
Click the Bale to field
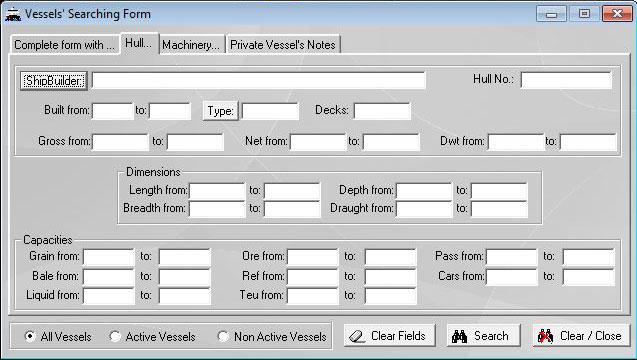click(184, 277)
